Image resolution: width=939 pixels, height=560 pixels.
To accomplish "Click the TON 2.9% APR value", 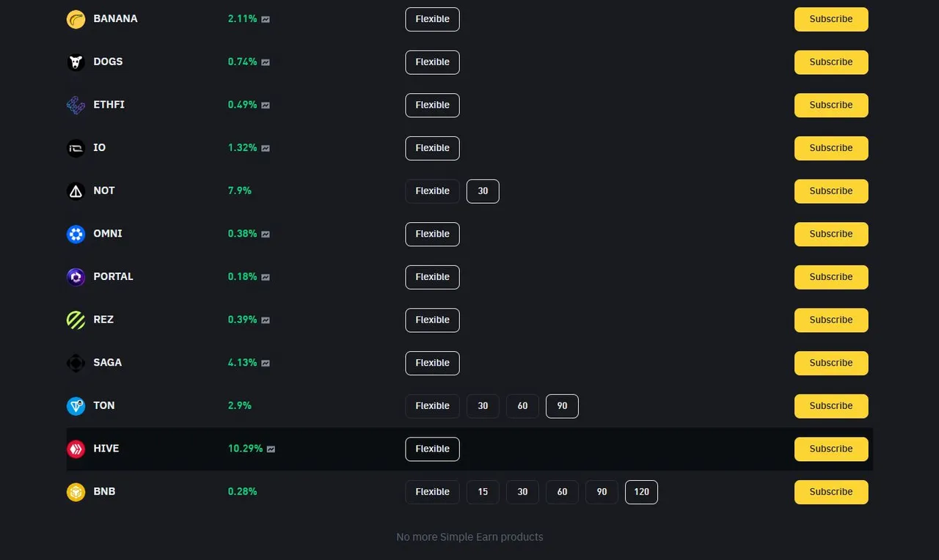I will (x=240, y=405).
